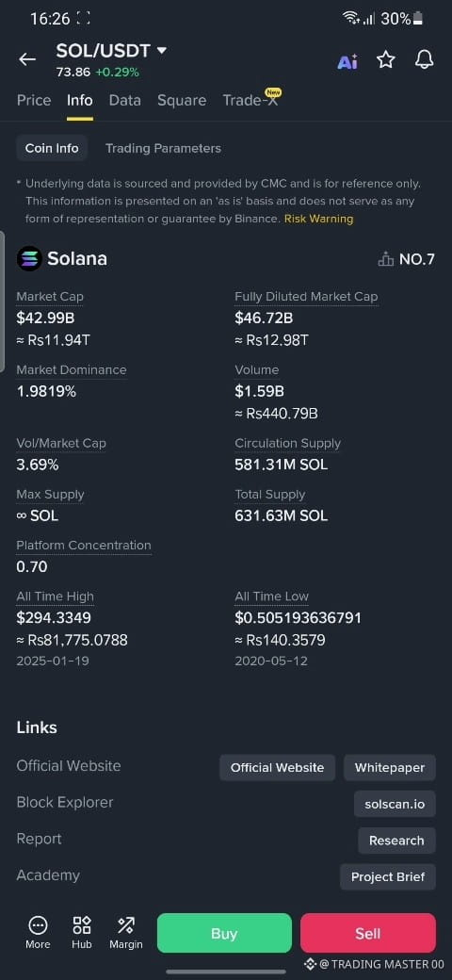452x980 pixels.
Task: Select the Trading Parameters pill
Action: point(163,148)
